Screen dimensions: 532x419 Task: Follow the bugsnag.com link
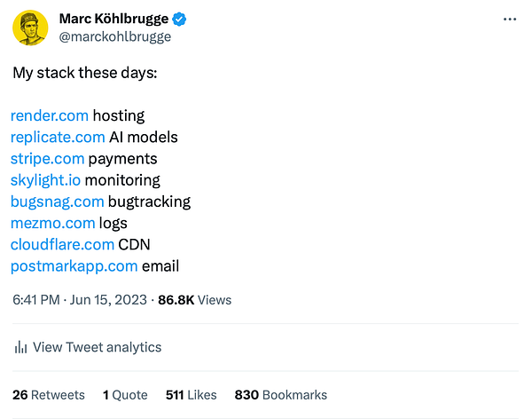click(x=58, y=202)
